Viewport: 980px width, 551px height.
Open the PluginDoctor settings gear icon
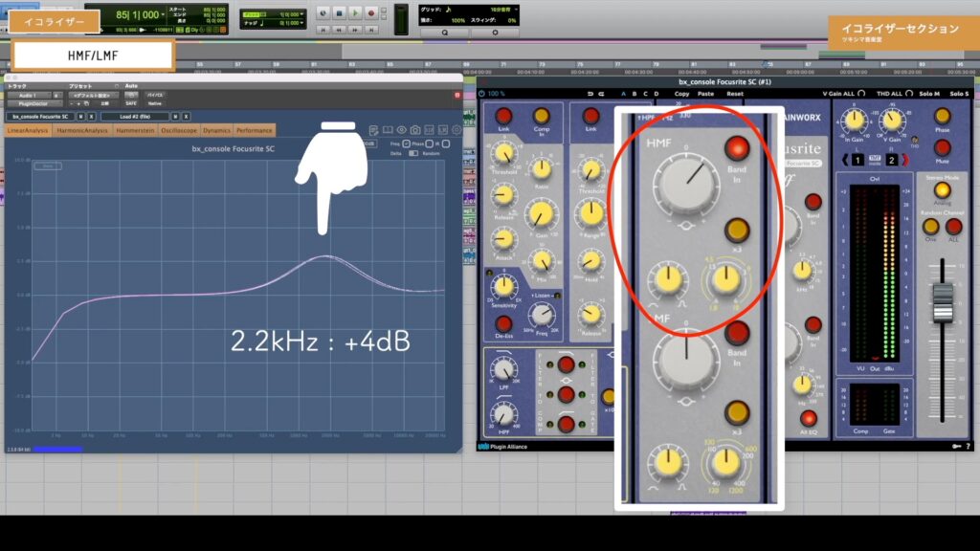pyautogui.click(x=457, y=130)
